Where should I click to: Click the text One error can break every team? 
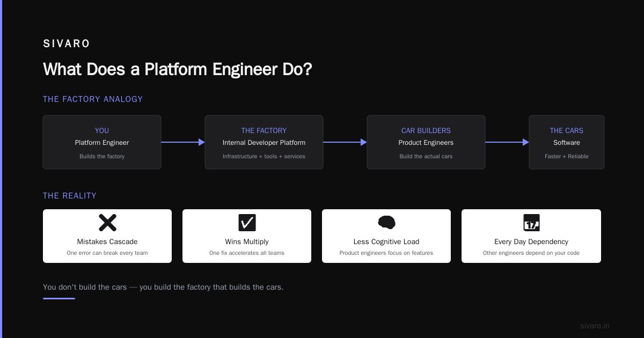click(107, 253)
